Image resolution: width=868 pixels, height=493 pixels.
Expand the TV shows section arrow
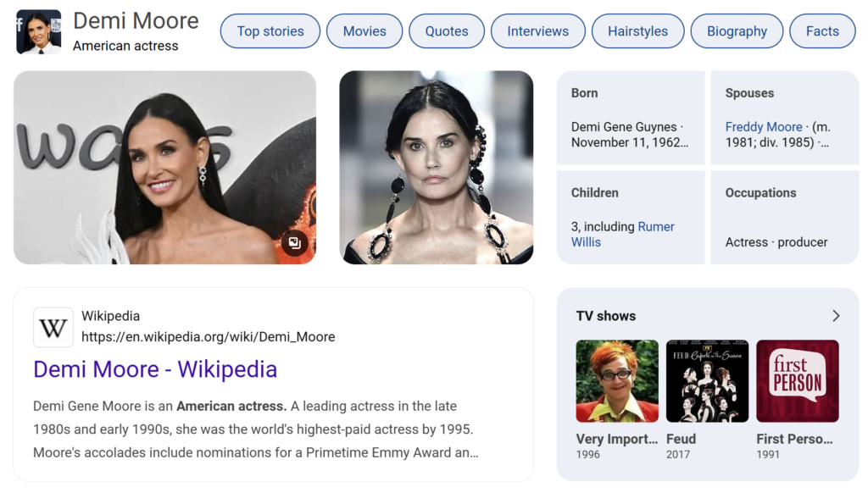pyautogui.click(x=835, y=316)
